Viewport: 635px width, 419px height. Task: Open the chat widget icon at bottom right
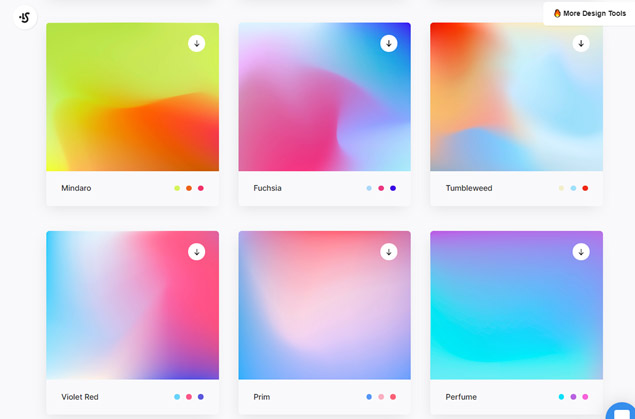(622, 412)
